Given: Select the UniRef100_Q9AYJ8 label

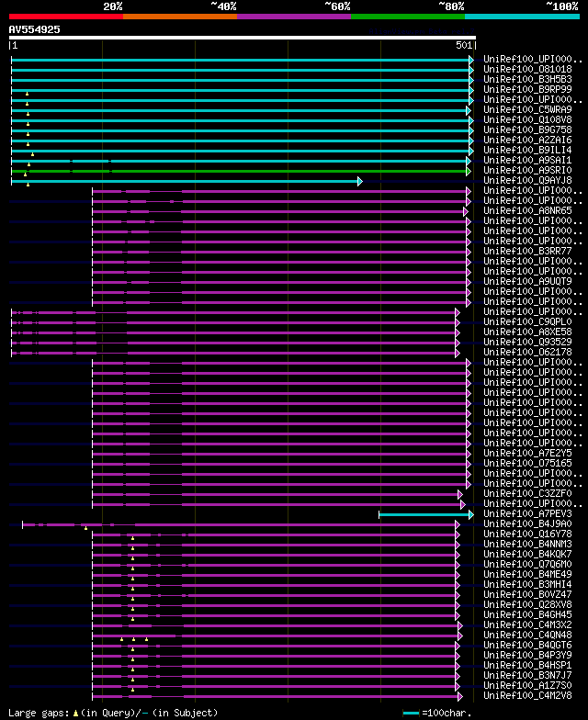Looking at the screenshot, I should (x=527, y=180).
